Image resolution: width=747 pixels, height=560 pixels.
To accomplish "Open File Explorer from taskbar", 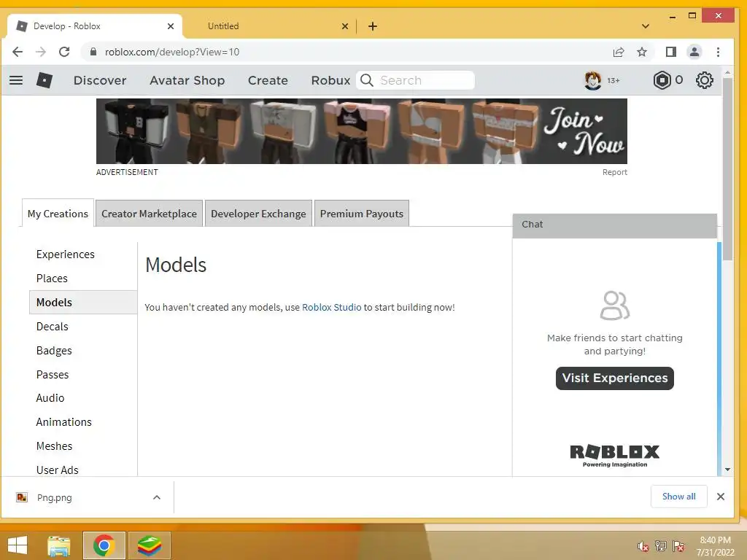I will [59, 545].
